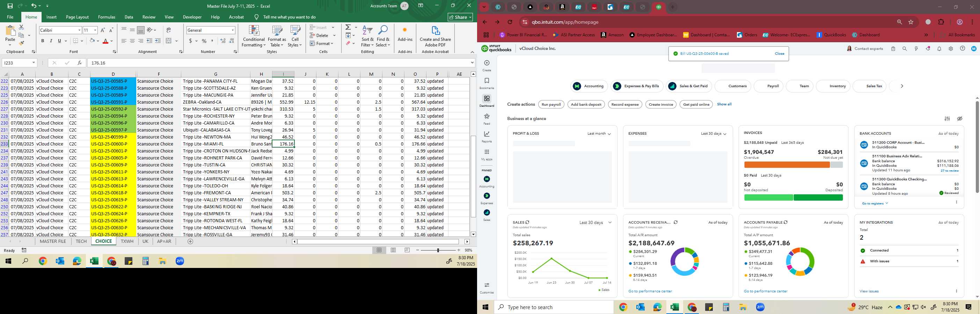The height and width of the screenshot is (314, 980).
Task: Click the Increase Indent icon in Excel
Action: [158, 41]
